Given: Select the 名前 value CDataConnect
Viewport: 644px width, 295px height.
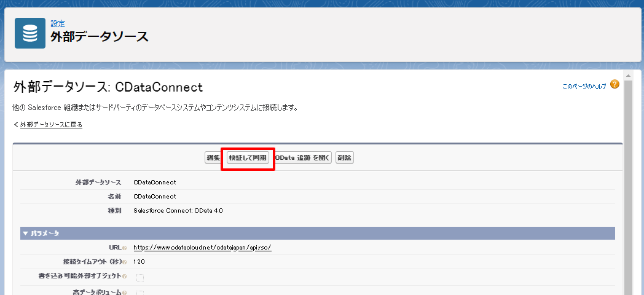Looking at the screenshot, I should click(x=155, y=197).
